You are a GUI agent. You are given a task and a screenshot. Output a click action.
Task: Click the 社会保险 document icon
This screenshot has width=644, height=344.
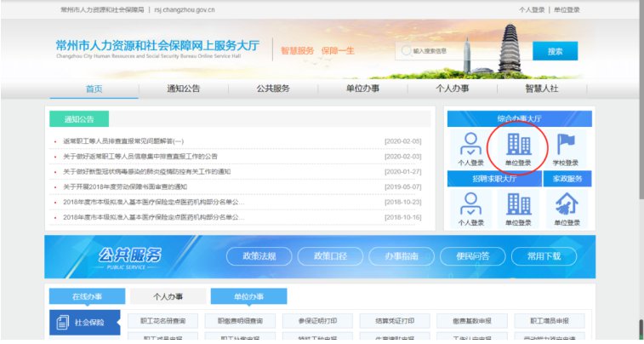pos(62,324)
